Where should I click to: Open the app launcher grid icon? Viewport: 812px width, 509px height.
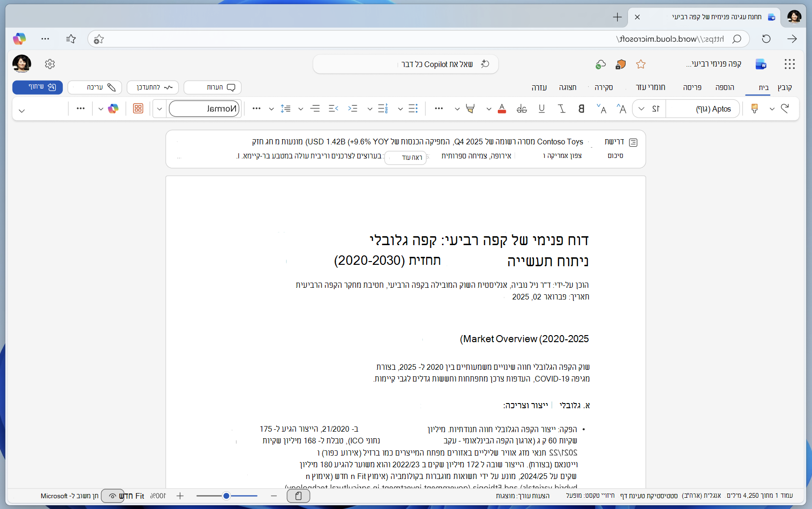(x=790, y=64)
